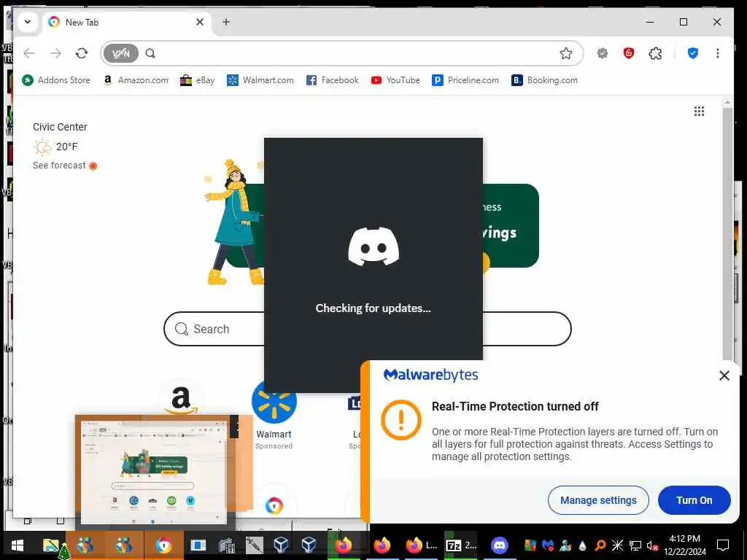Click the Firefox taskbar button labeled L...
Image resolution: width=747 pixels, height=560 pixels.
click(421, 545)
